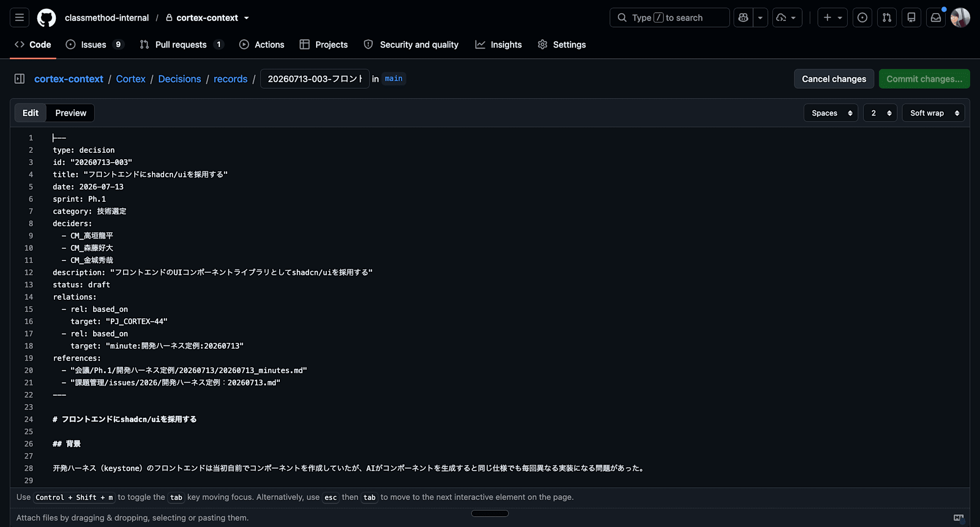Open the Decisions folder breadcrumb
The image size is (980, 527).
coord(179,79)
